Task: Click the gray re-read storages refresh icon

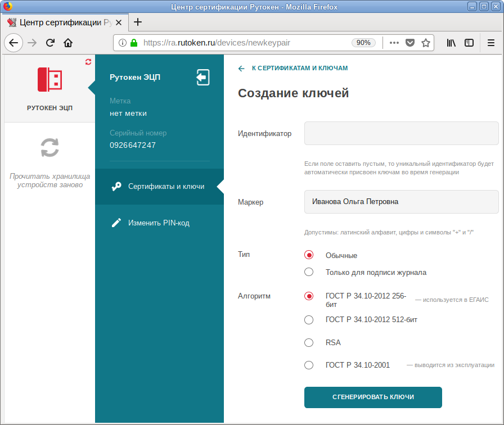Action: pyautogui.click(x=50, y=148)
